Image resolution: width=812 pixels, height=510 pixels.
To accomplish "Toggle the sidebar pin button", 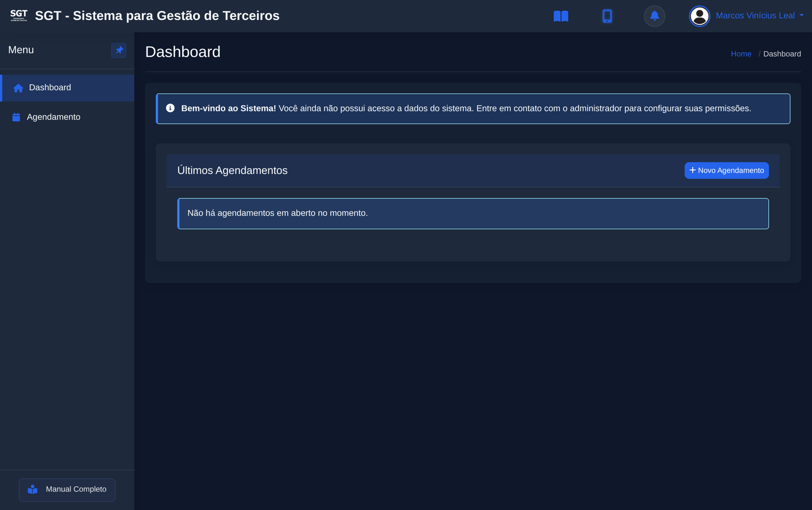I will point(119,50).
